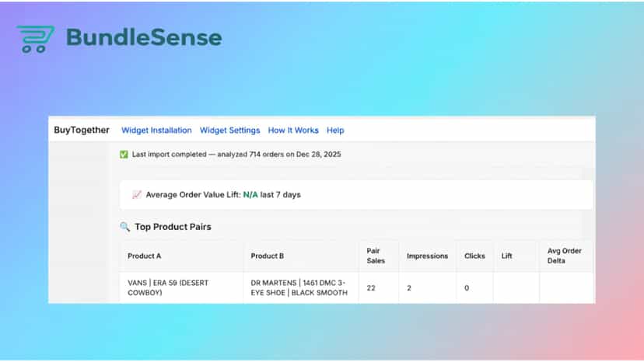The height and width of the screenshot is (362, 644).
Task: Click the Pair Sales value 22
Action: tap(371, 288)
